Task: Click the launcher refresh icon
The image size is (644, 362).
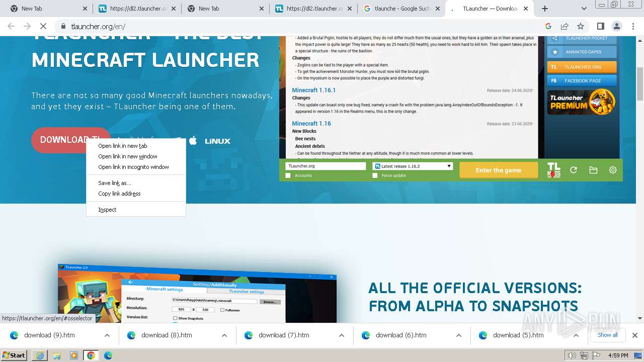Action: pos(574,170)
